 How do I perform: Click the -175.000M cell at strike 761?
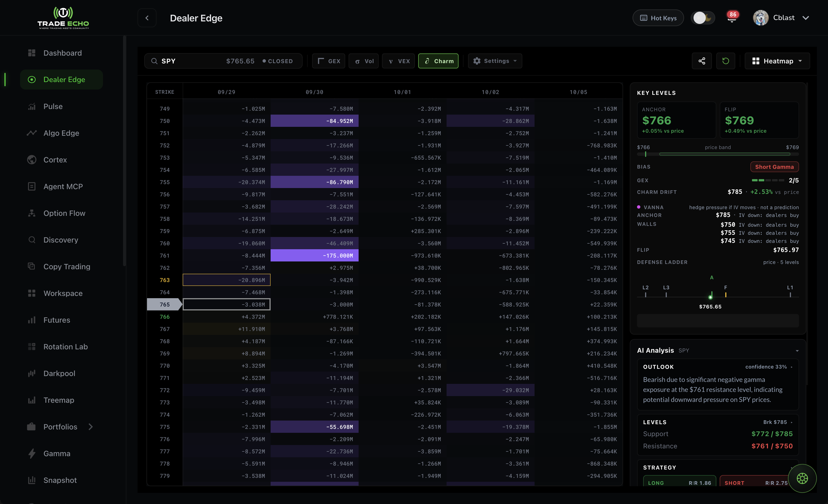314,256
